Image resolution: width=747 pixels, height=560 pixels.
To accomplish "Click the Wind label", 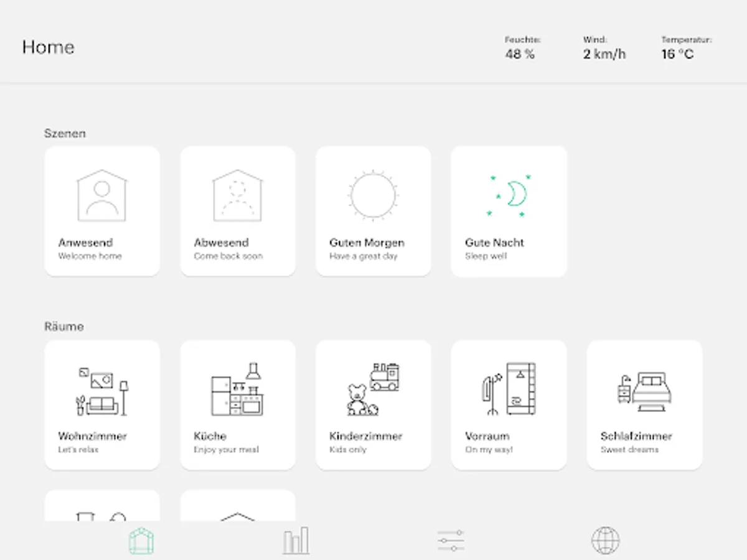I will 594,40.
